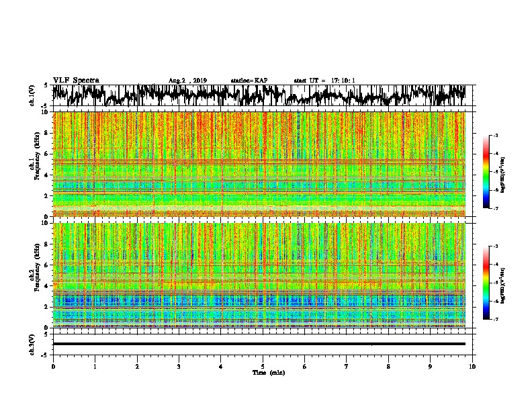The image size is (532, 411).
Task: Click time axis tick label "8"
Action: [388, 367]
